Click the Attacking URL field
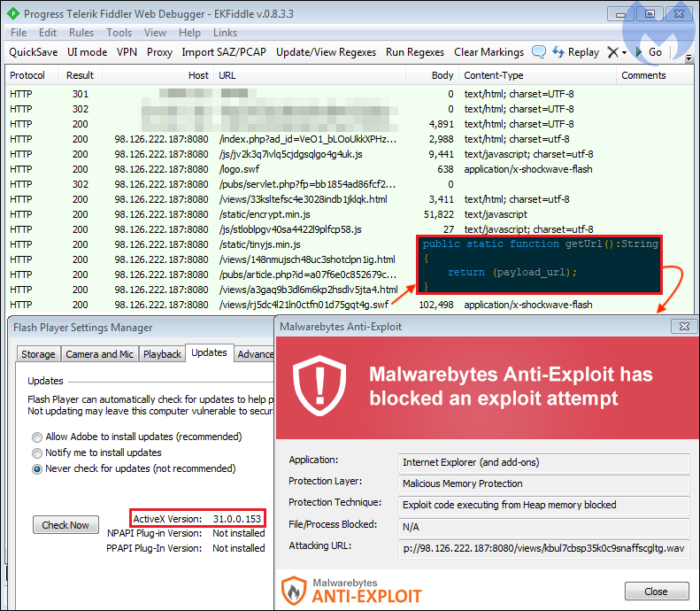Viewport: 700px width, 611px height. pos(543,548)
